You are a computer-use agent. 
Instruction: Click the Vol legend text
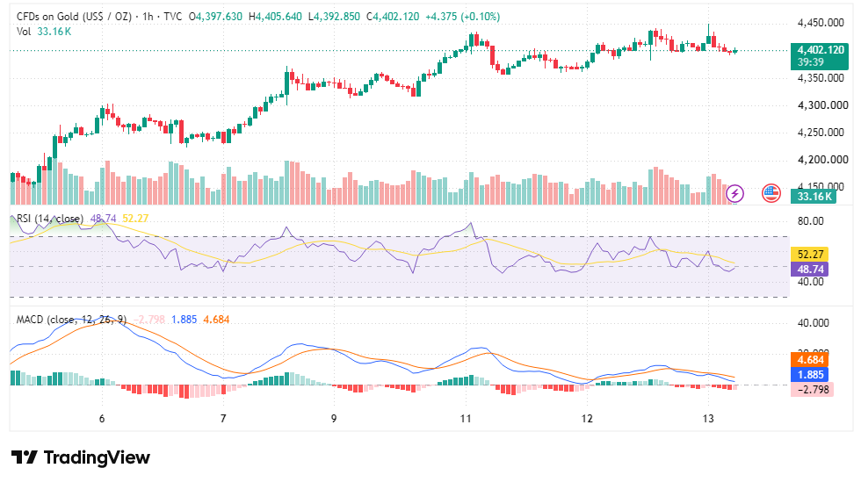coord(24,32)
